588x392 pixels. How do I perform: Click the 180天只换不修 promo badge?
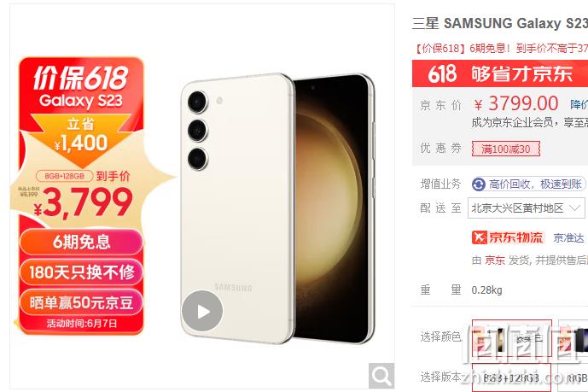[81, 272]
